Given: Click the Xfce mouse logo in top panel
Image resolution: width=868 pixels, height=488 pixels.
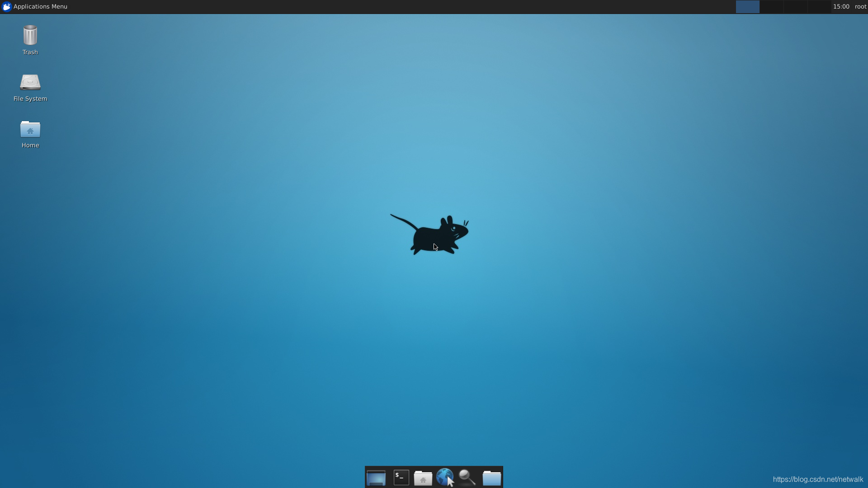Looking at the screenshot, I should [x=6, y=6].
